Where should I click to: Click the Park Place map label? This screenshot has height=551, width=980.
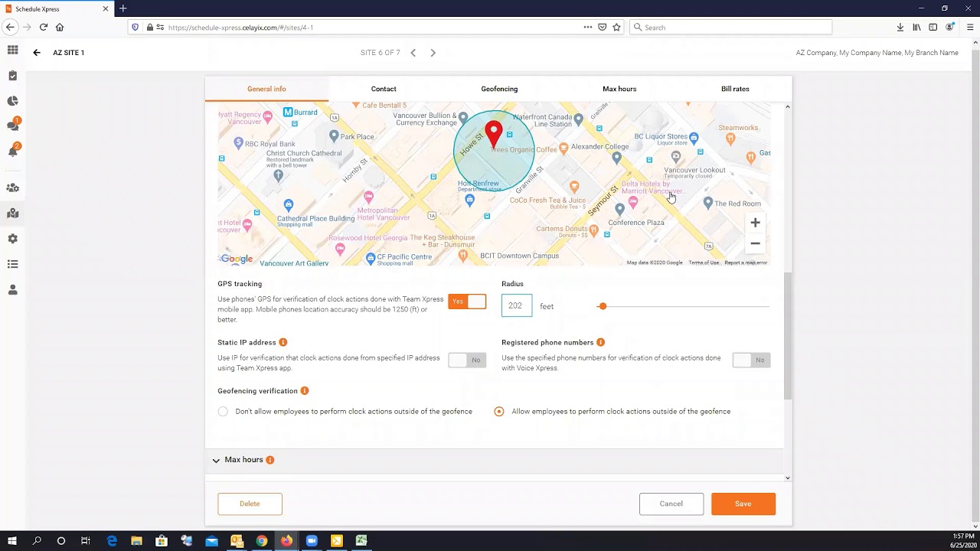(x=358, y=137)
